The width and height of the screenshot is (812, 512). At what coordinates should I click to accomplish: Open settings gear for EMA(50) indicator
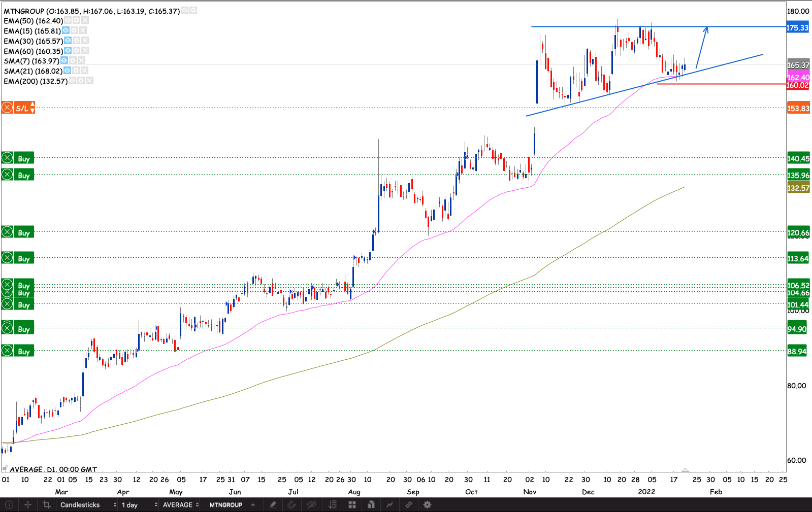coord(76,21)
